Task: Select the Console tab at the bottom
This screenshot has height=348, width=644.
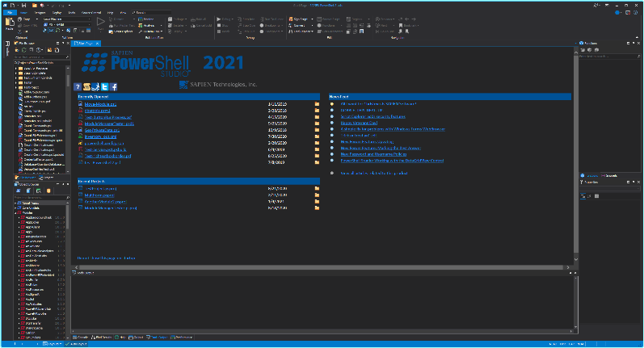Action: pyautogui.click(x=81, y=338)
